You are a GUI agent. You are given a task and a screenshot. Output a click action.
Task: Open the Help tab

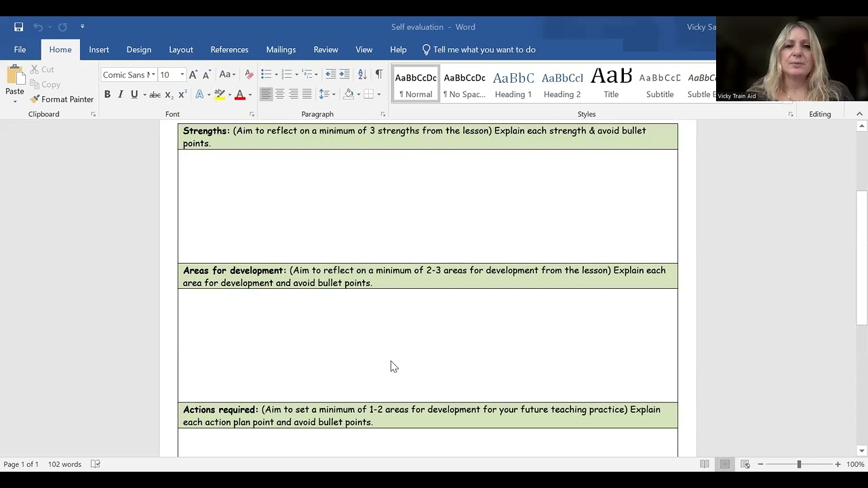pos(398,49)
